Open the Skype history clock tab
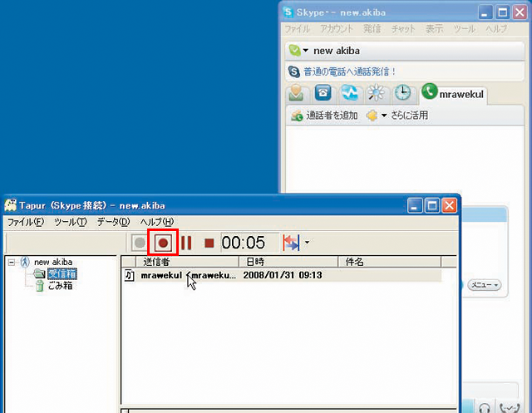Screen dimensions: 532x413 [402, 92]
